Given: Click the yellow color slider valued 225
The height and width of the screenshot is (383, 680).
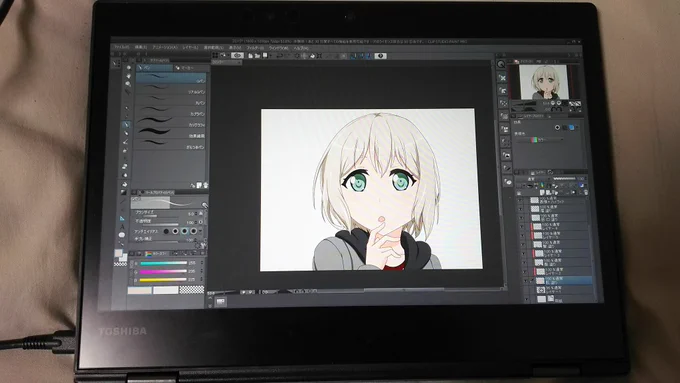Looking at the screenshot, I should point(163,280).
